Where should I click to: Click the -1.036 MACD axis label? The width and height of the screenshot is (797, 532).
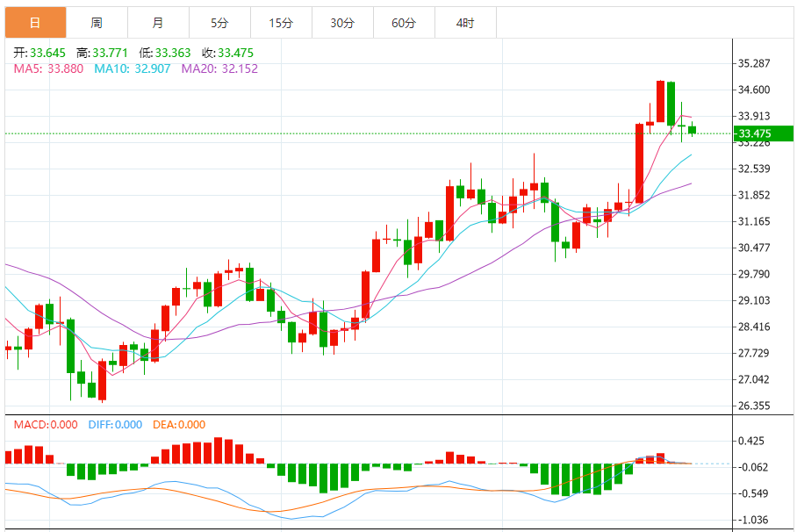751,521
